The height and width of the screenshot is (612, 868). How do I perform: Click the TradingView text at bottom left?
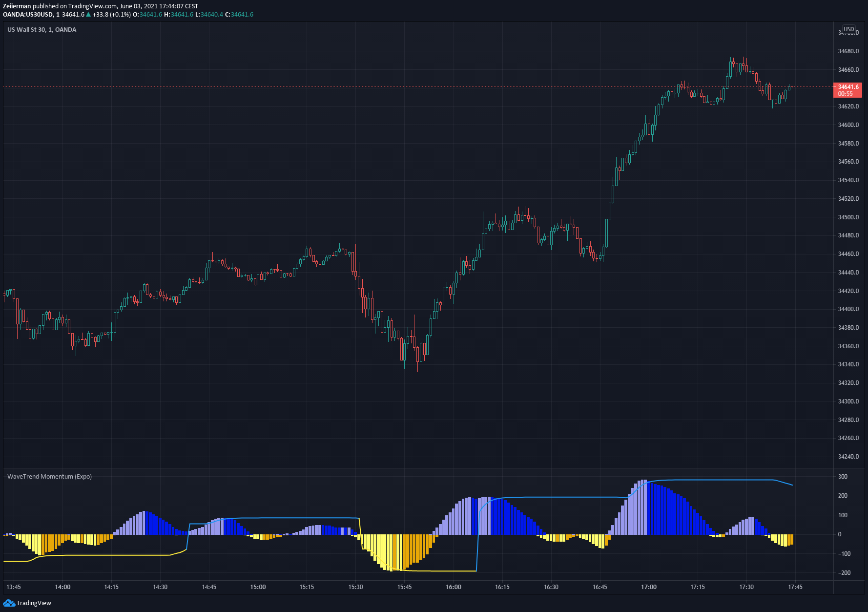[x=34, y=603]
